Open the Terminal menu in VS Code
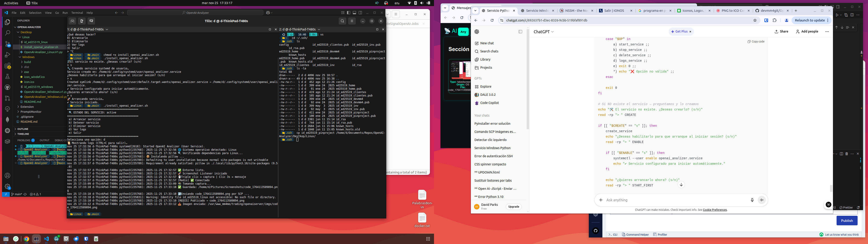The image size is (868, 244). click(77, 13)
